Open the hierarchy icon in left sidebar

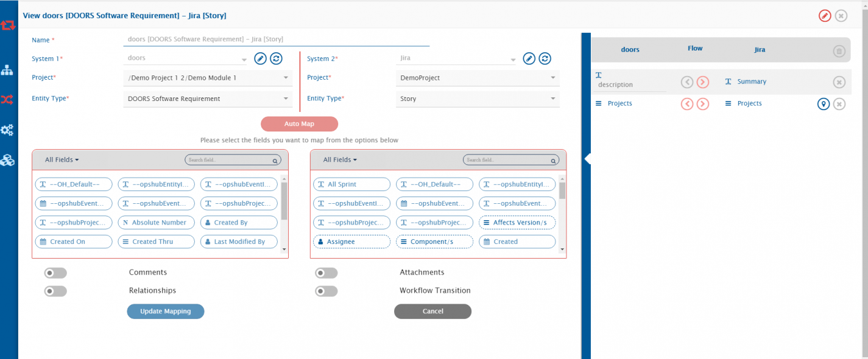click(x=7, y=70)
